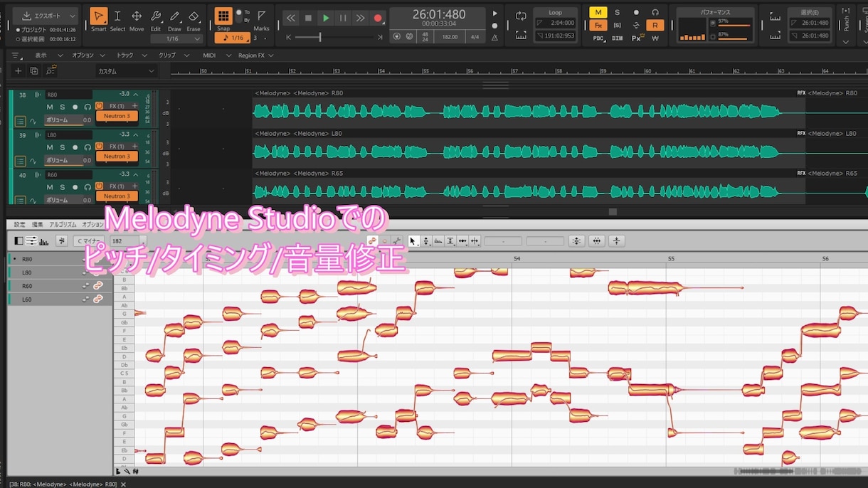Viewport: 868px width, 488px height.
Task: Mute track 38 R80
Action: (x=50, y=107)
